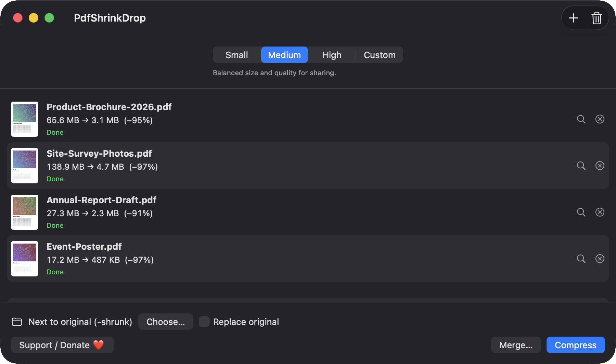
Task: Minimize the window with the yellow button
Action: pyautogui.click(x=34, y=18)
